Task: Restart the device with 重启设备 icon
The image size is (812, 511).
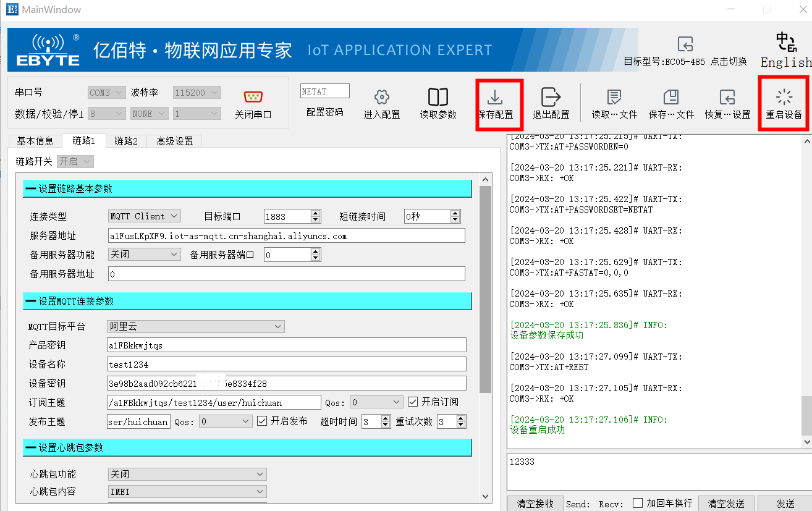Action: point(784,103)
